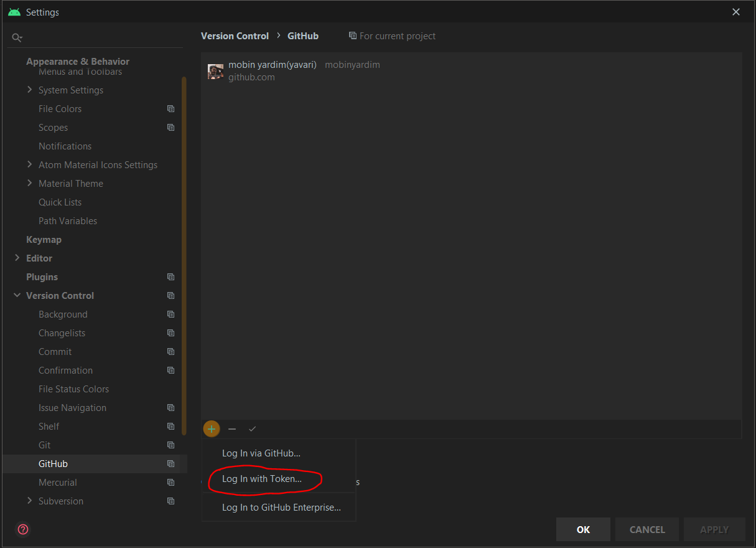Expand the Subversion node
This screenshot has width=756, height=548.
point(29,501)
